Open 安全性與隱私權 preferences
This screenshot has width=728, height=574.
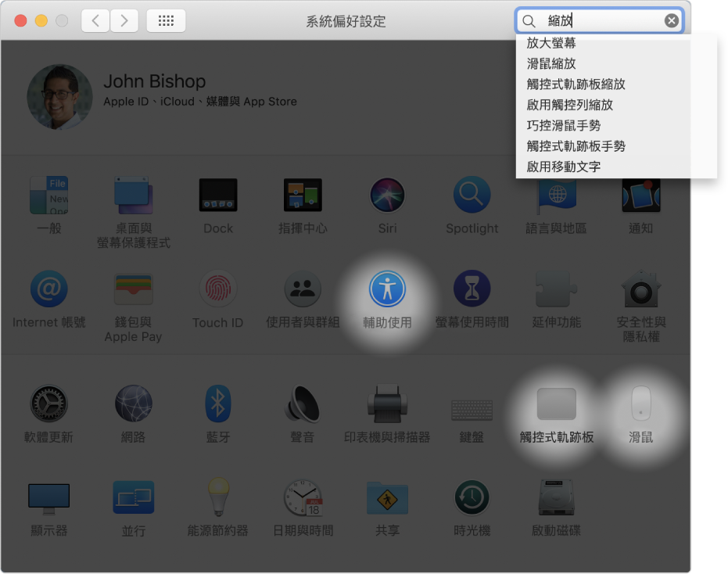click(640, 289)
